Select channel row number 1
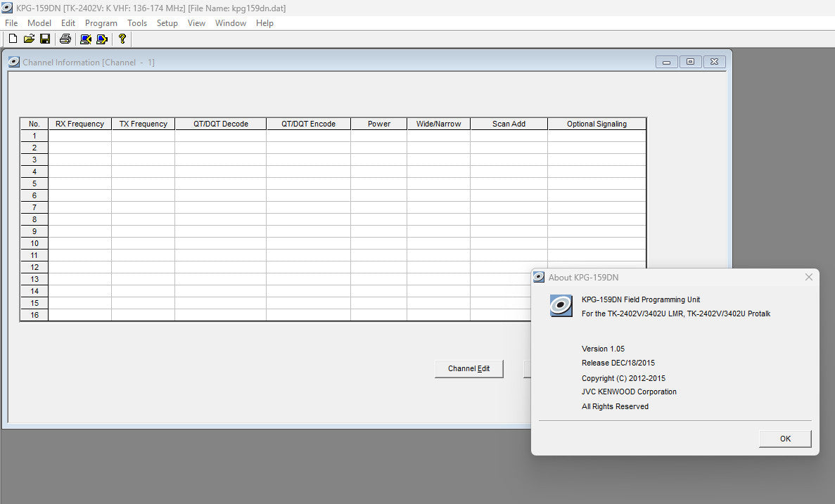 coord(34,136)
